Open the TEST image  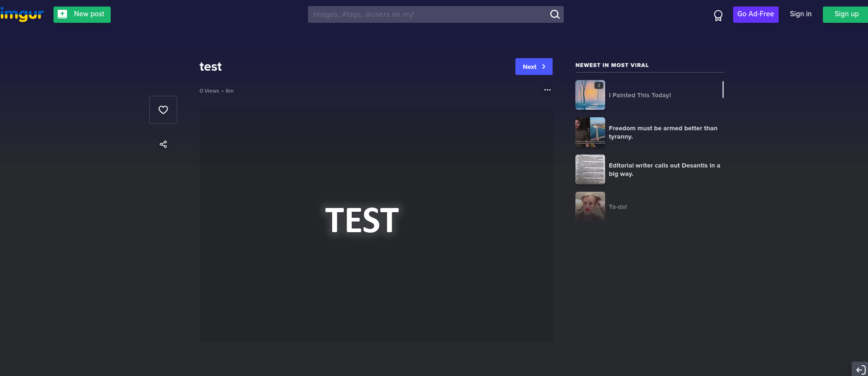click(x=376, y=225)
